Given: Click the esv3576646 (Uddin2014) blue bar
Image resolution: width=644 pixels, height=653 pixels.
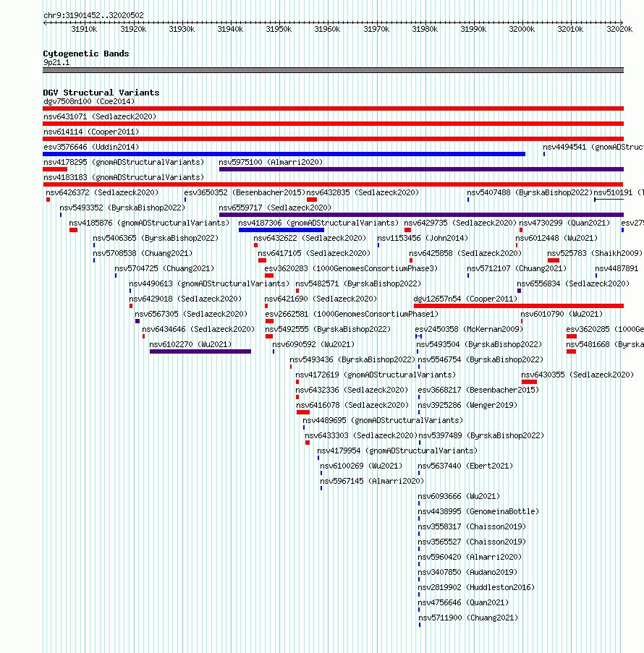Looking at the screenshot, I should (284, 154).
